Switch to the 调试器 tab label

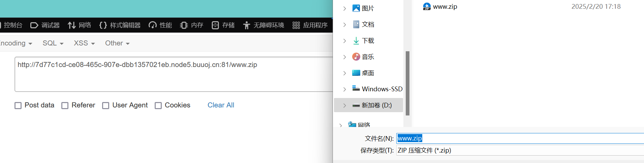[51, 25]
